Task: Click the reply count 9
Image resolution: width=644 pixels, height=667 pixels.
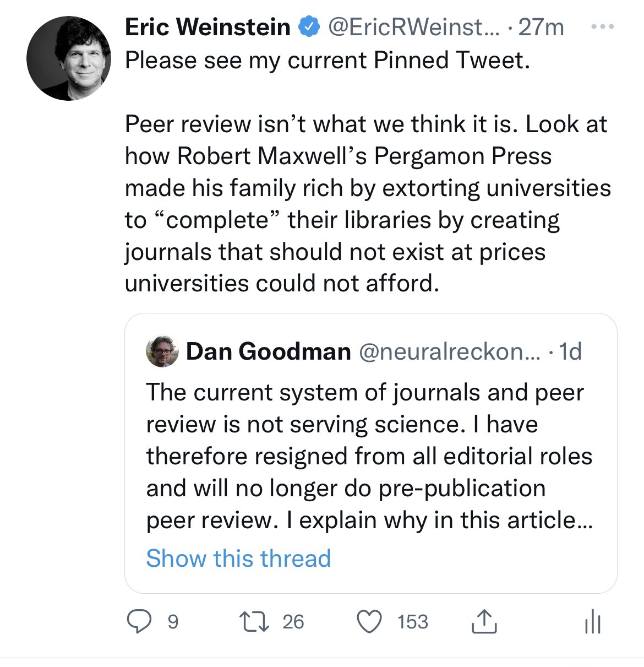Action: click(x=173, y=622)
